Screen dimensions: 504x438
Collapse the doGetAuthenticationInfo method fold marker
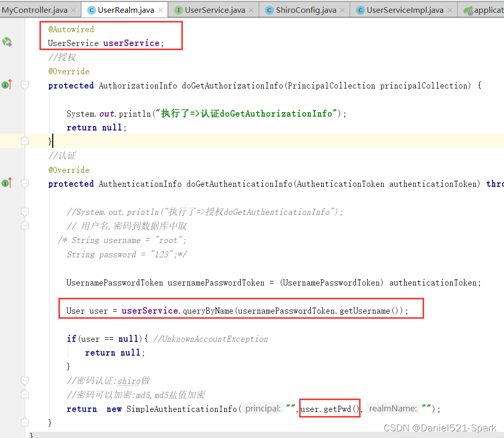point(25,184)
